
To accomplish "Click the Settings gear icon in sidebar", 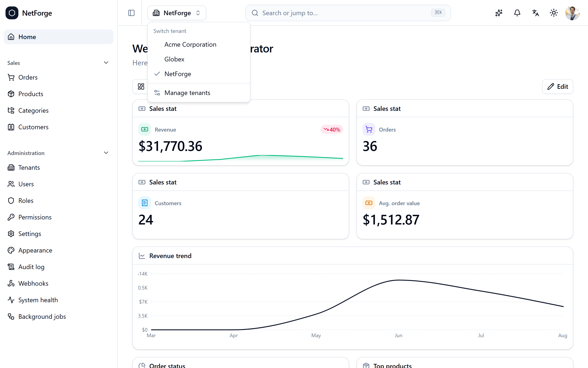I will coord(11,234).
